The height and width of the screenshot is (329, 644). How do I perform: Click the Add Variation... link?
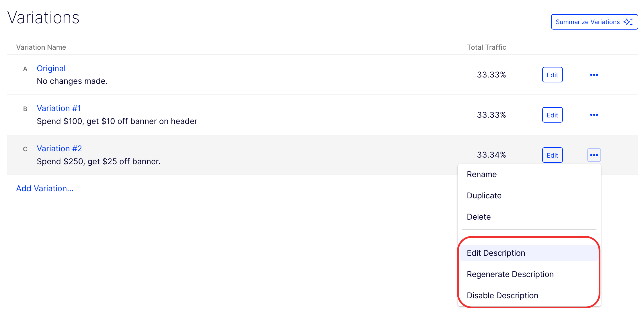coord(45,188)
